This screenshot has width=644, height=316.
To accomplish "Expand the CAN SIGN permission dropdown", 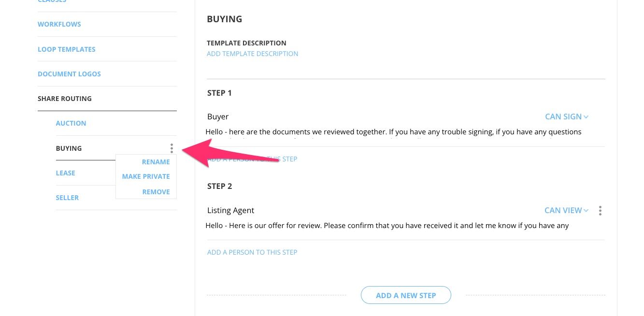I will tap(566, 116).
